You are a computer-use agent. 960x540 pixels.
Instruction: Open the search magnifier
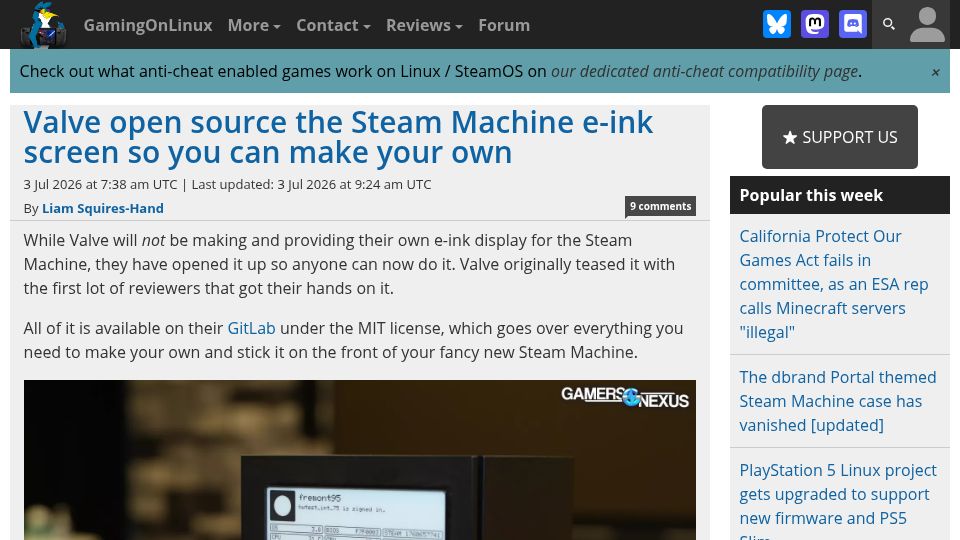[x=889, y=24]
